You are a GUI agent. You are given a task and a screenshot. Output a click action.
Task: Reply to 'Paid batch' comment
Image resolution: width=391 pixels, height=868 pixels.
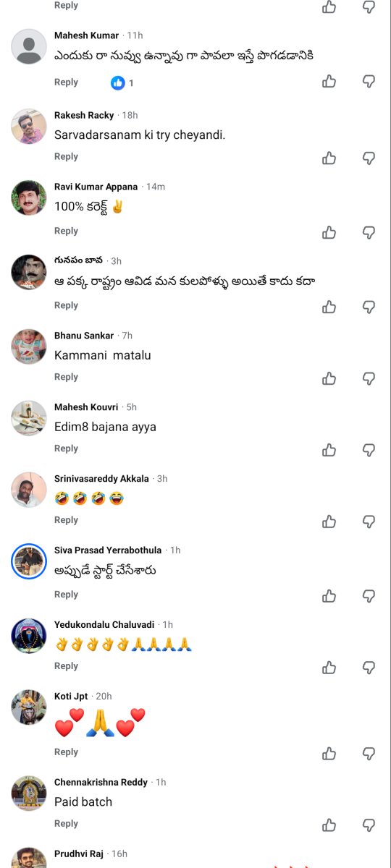tap(66, 823)
